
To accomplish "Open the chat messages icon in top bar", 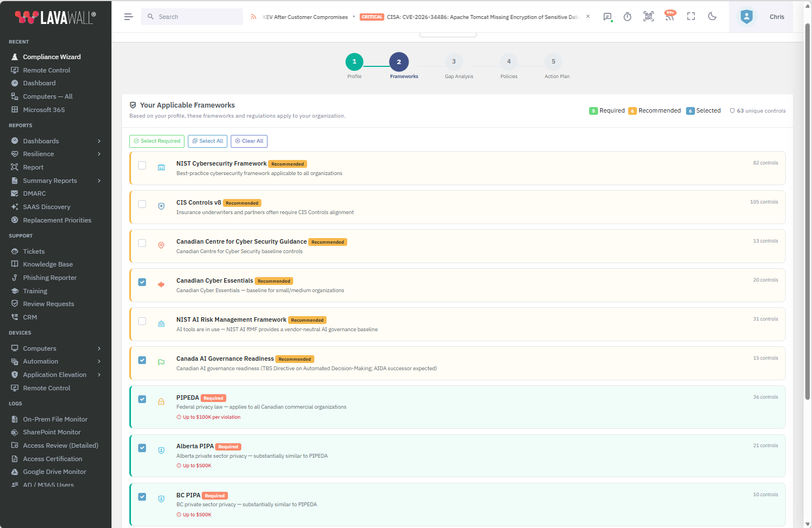I will tap(607, 17).
